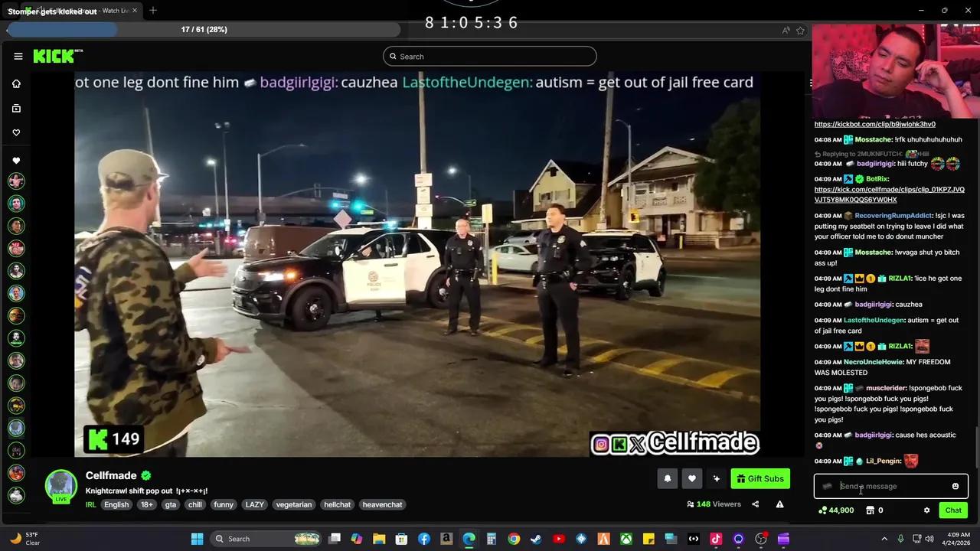Click the Windows taskbar Search box
The height and width of the screenshot is (551, 980).
tap(266, 539)
